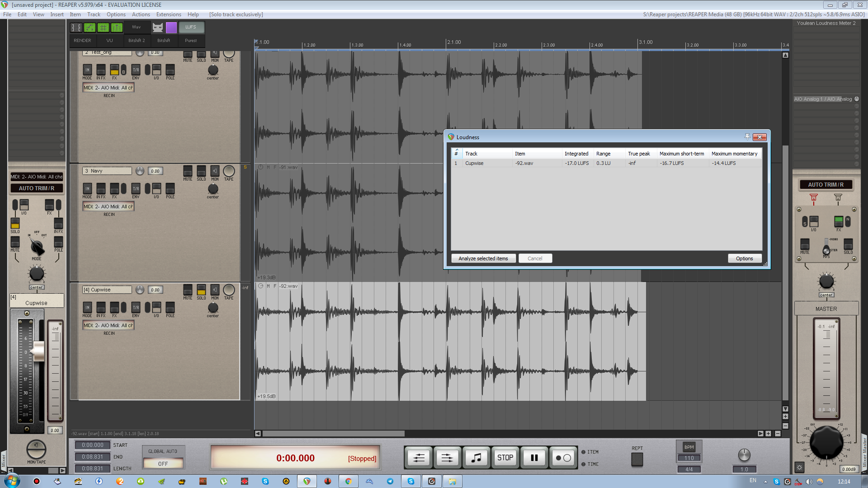Screen dimensions: 868x488
Task: Click the green grid toolbar icon
Action: (103, 28)
